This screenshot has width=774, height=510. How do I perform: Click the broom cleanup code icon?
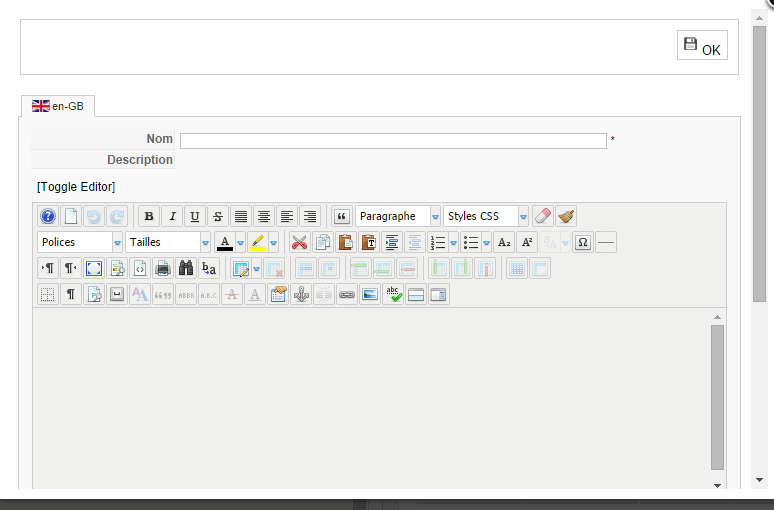566,216
